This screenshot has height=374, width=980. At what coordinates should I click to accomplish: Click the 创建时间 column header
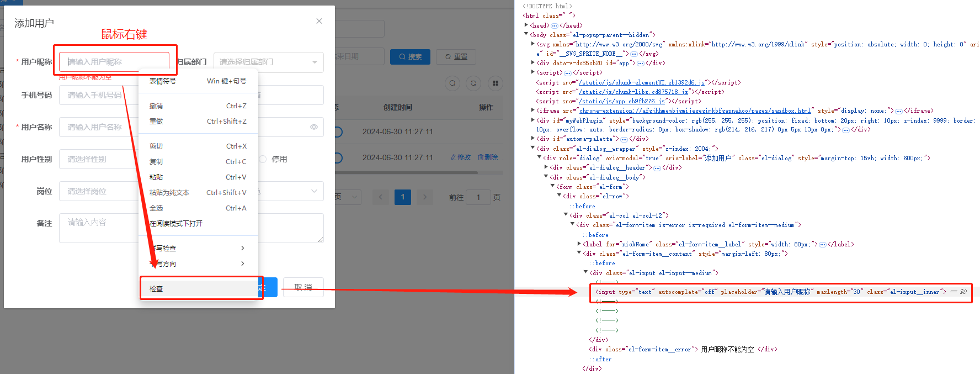[x=398, y=107]
